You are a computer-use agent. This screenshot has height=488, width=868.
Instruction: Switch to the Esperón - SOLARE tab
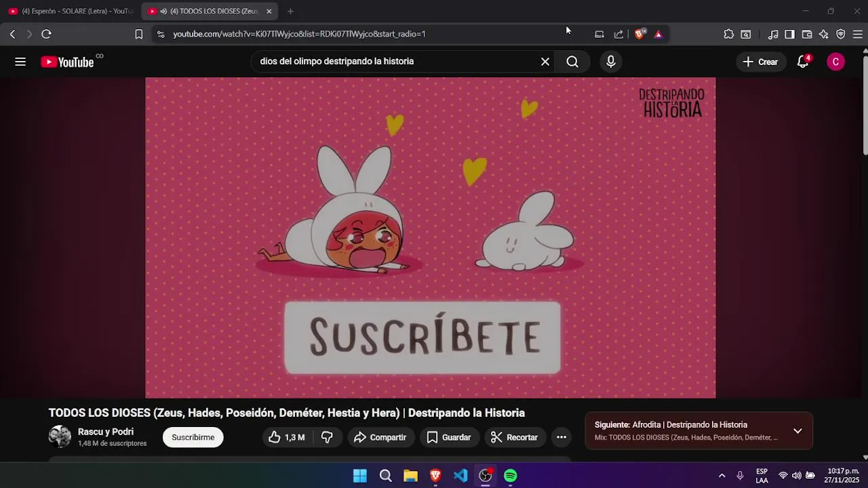(71, 12)
